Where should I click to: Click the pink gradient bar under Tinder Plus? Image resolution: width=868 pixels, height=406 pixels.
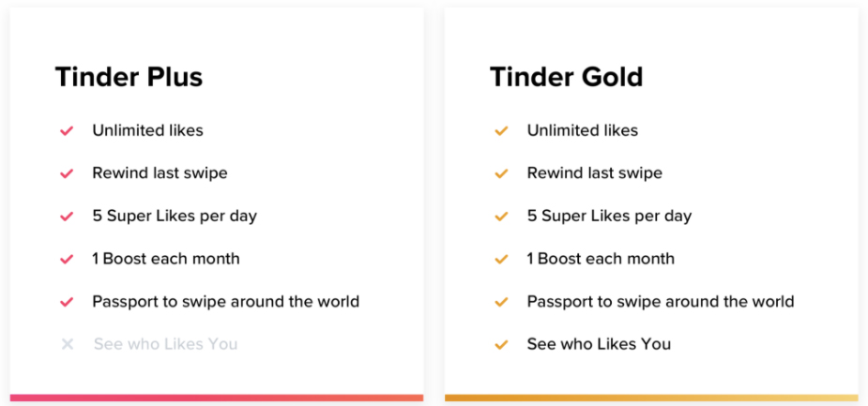(x=217, y=398)
